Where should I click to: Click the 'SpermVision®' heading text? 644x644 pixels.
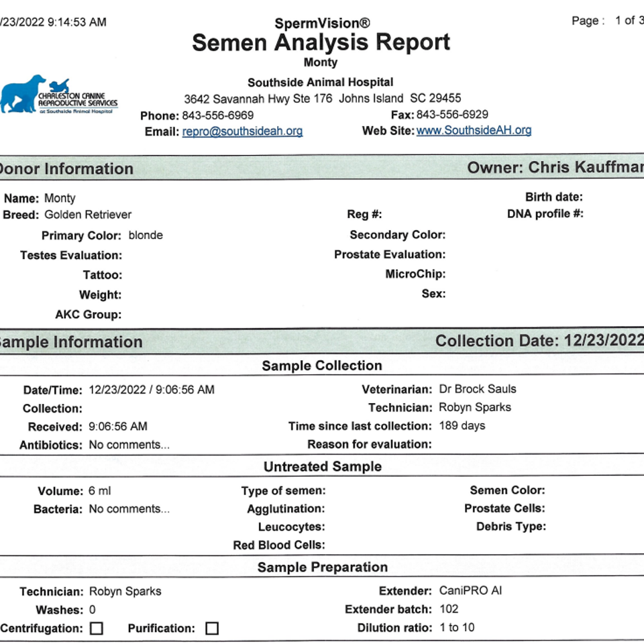[322, 23]
